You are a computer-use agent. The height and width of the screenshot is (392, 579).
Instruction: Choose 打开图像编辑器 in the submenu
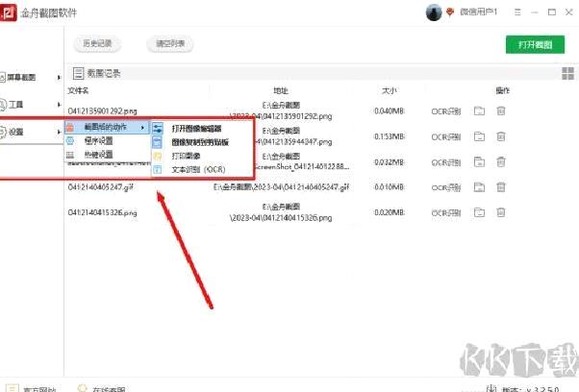pos(196,129)
